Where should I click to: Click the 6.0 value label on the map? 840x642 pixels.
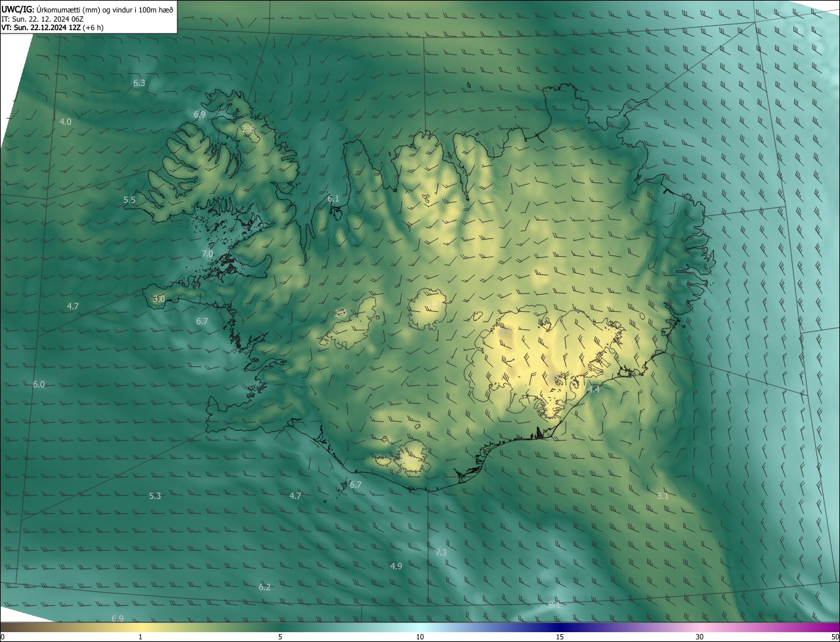(39, 384)
